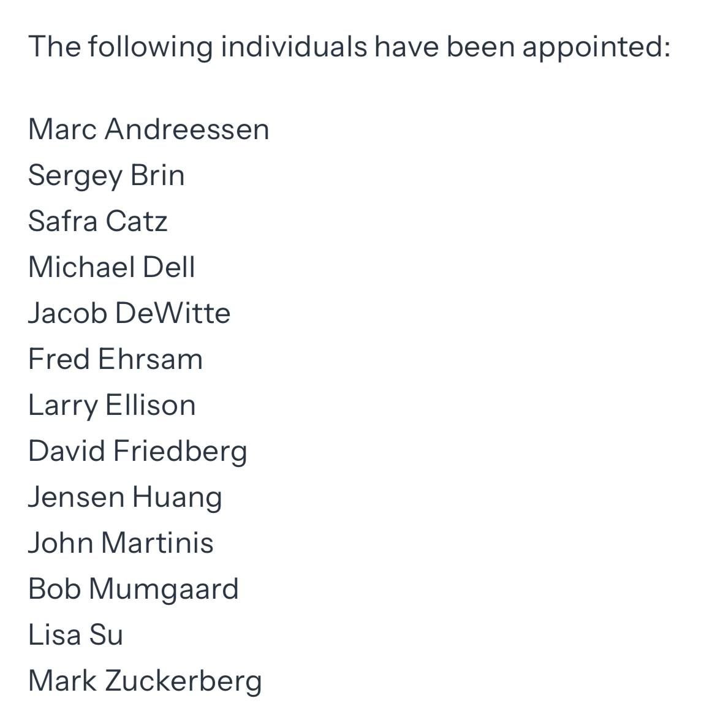Click the name Marc Andreessen

click(148, 129)
